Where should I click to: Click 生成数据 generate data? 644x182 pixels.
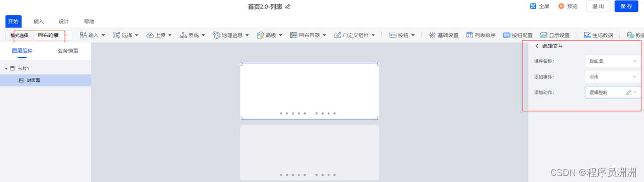tap(598, 35)
